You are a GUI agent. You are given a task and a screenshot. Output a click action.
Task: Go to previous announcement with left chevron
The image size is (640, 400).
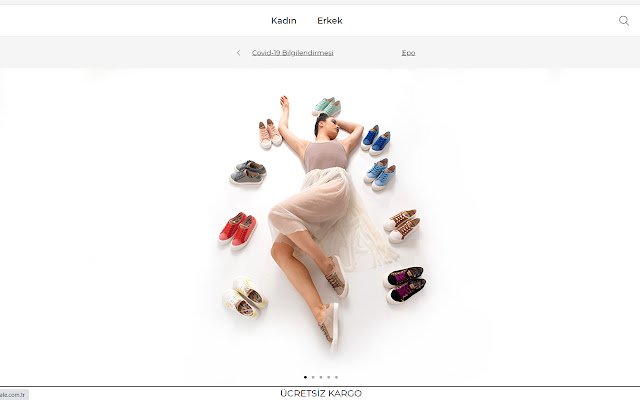(x=238, y=53)
